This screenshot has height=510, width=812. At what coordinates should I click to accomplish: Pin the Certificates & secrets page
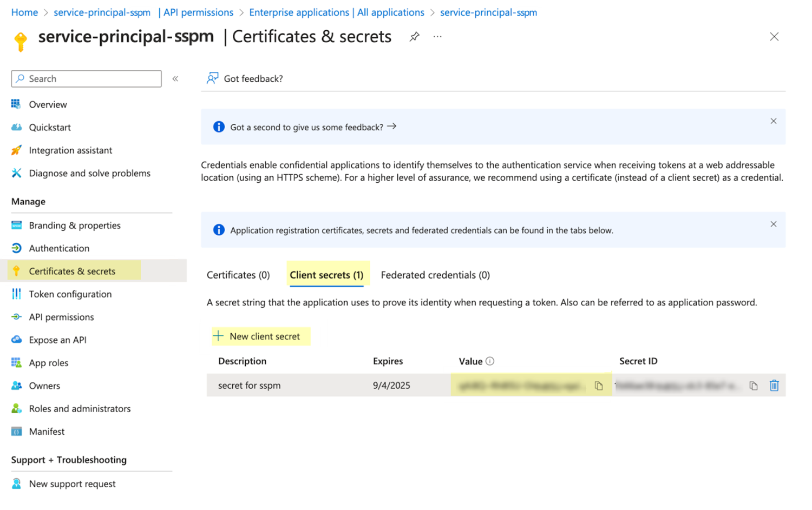point(414,37)
